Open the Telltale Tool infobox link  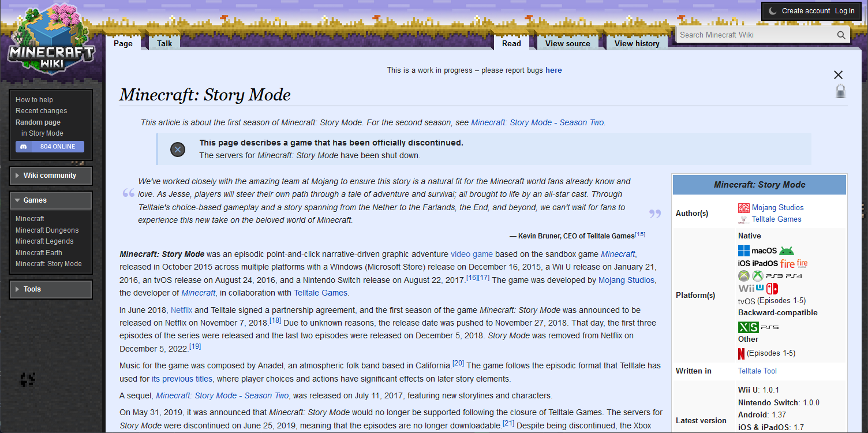(757, 371)
